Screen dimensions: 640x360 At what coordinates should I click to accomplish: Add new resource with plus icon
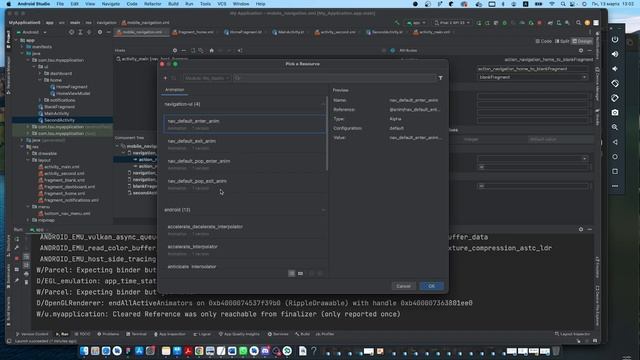(x=165, y=78)
